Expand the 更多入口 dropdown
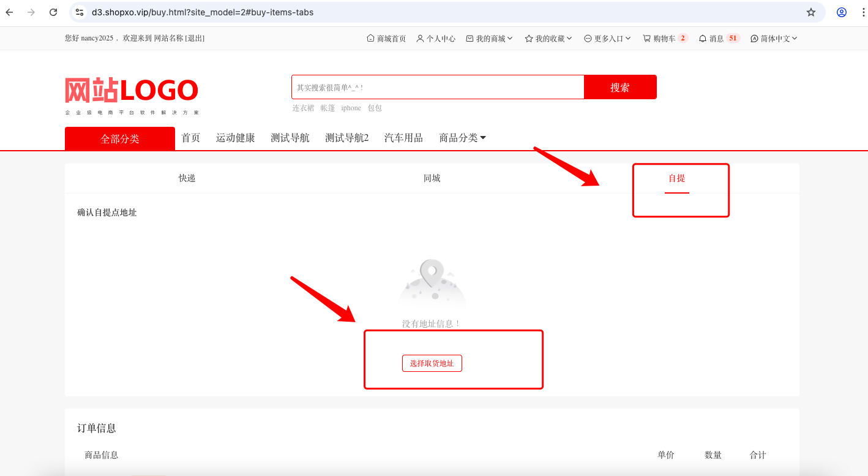This screenshot has height=476, width=868. [x=607, y=38]
